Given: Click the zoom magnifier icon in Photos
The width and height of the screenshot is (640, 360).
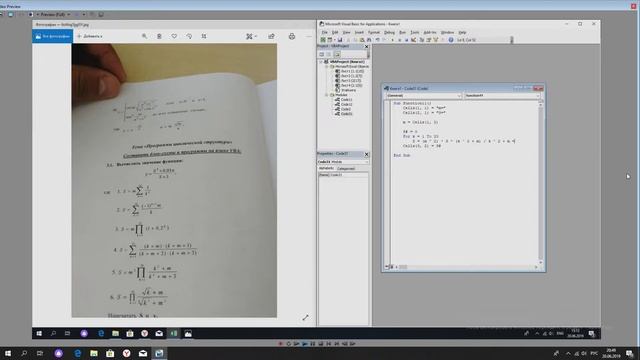Looking at the screenshot, I should point(144,36).
